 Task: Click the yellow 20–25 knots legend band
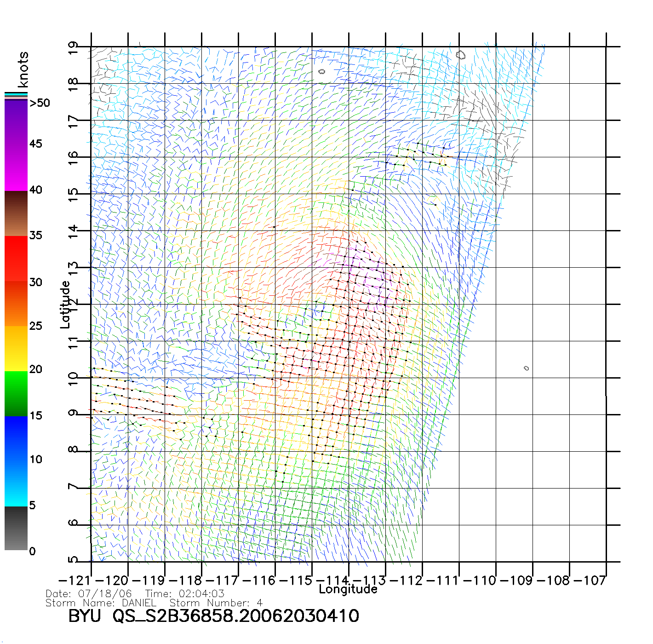point(16,348)
